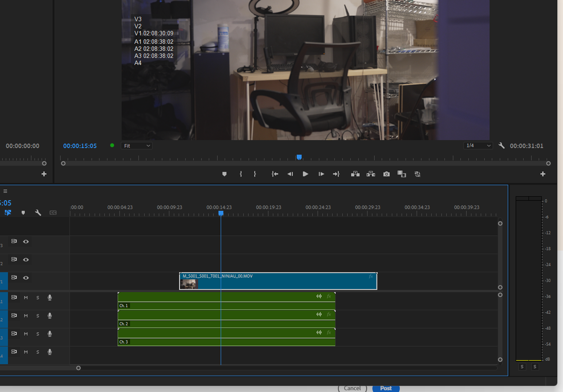Click the Mark In button
This screenshot has height=392, width=563.
pos(241,174)
